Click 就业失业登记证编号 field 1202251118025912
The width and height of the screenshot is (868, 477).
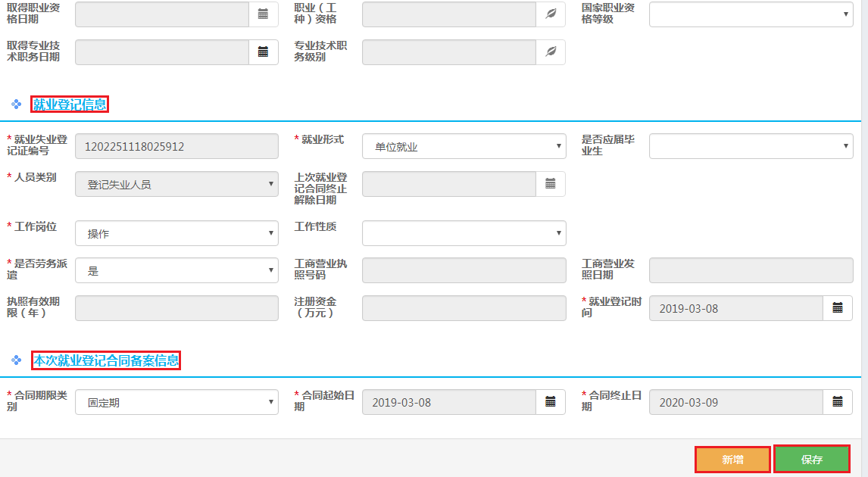pos(176,146)
